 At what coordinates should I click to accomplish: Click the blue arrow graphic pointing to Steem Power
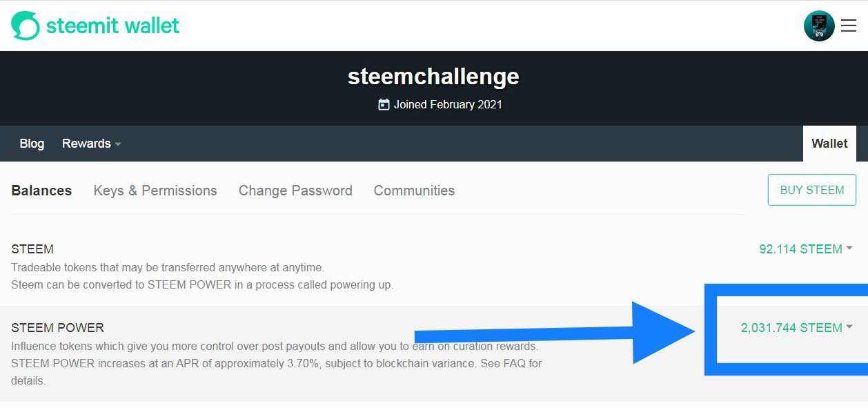(555, 332)
